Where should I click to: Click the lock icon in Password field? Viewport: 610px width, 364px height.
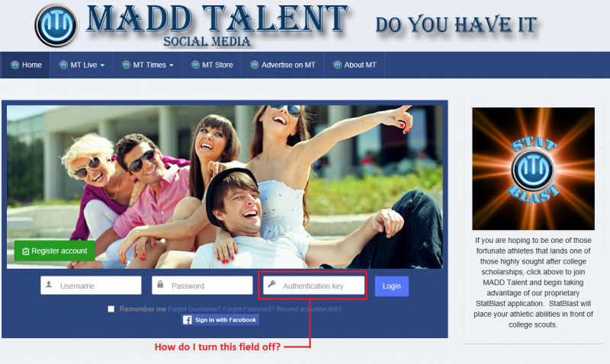coord(160,285)
